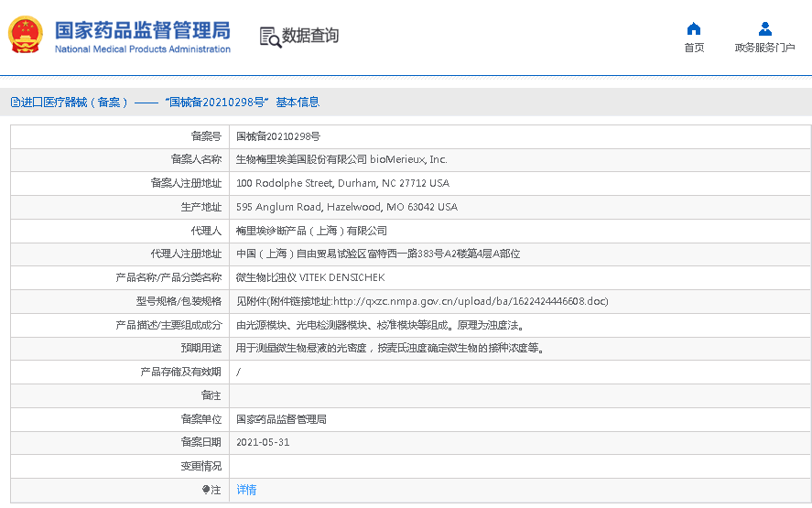The height and width of the screenshot is (508, 812).
Task: Click the 备案日期 row label
Action: (200, 442)
